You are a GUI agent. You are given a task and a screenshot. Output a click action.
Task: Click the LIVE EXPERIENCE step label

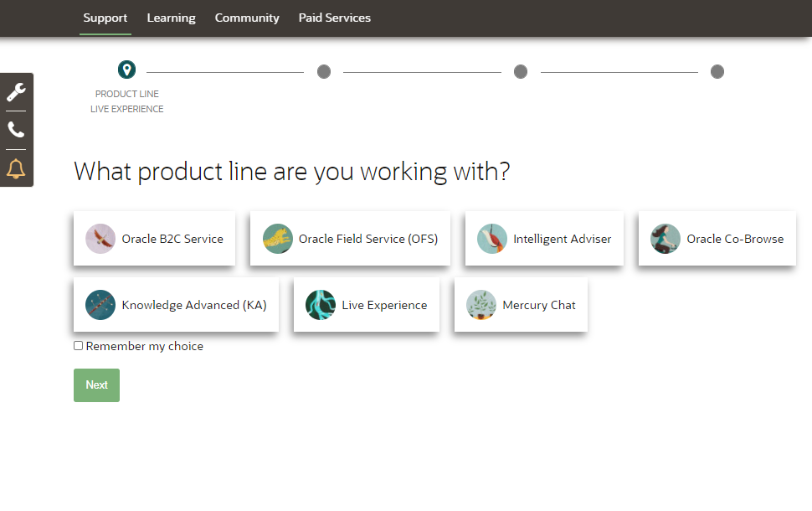pos(127,109)
